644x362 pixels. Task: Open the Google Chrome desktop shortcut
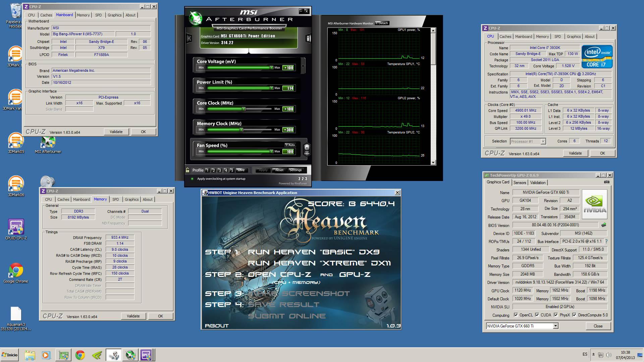point(16,273)
